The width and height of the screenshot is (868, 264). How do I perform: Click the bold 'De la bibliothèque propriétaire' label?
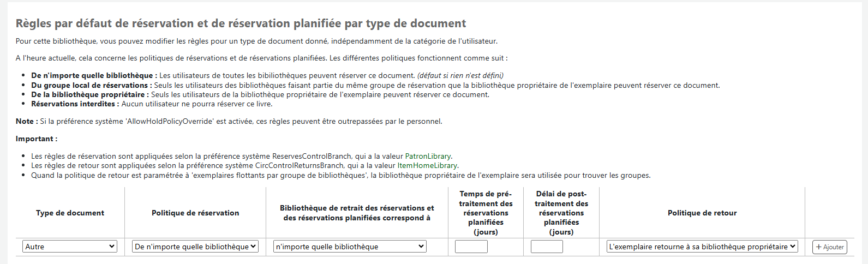point(89,94)
